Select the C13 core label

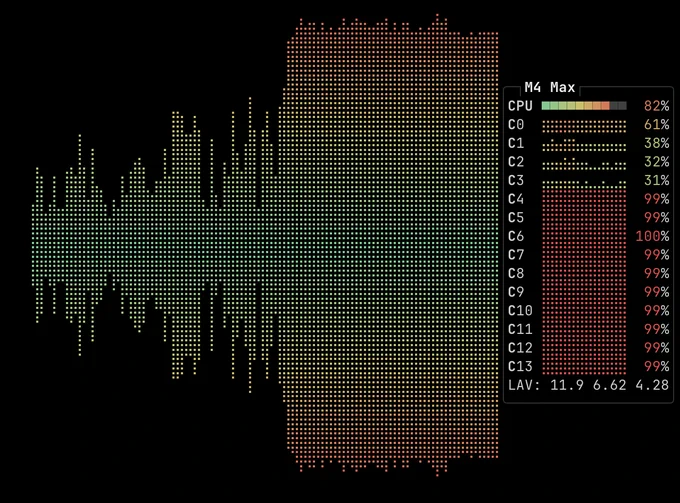pyautogui.click(x=520, y=367)
